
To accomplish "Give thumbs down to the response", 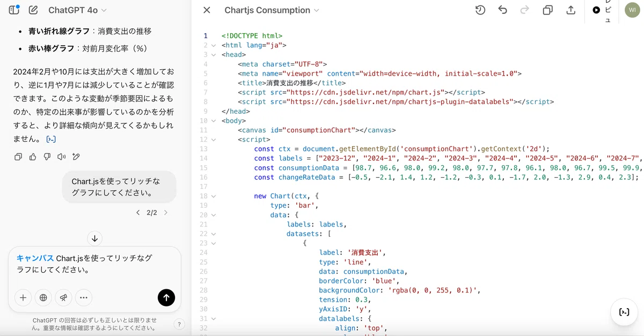I will point(47,157).
